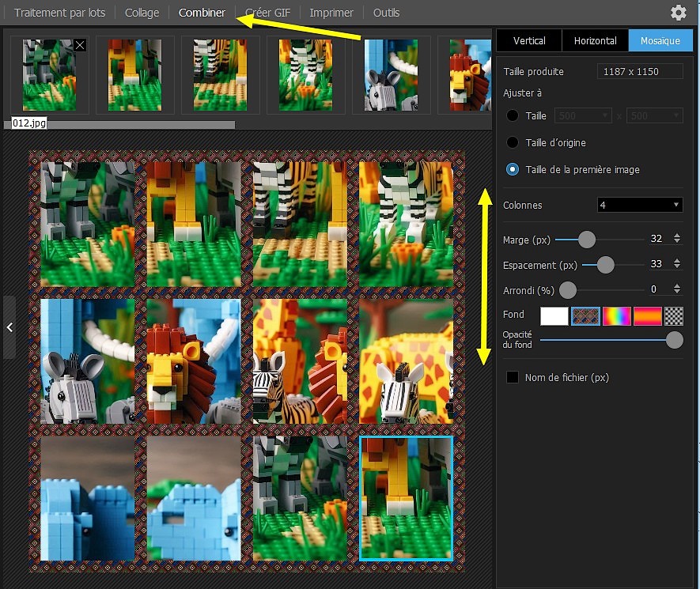
Task: Open the settings gear icon
Action: click(x=678, y=13)
